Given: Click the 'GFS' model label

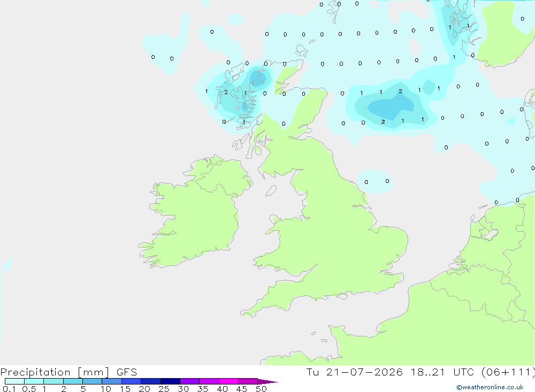Looking at the screenshot, I should tap(127, 372).
